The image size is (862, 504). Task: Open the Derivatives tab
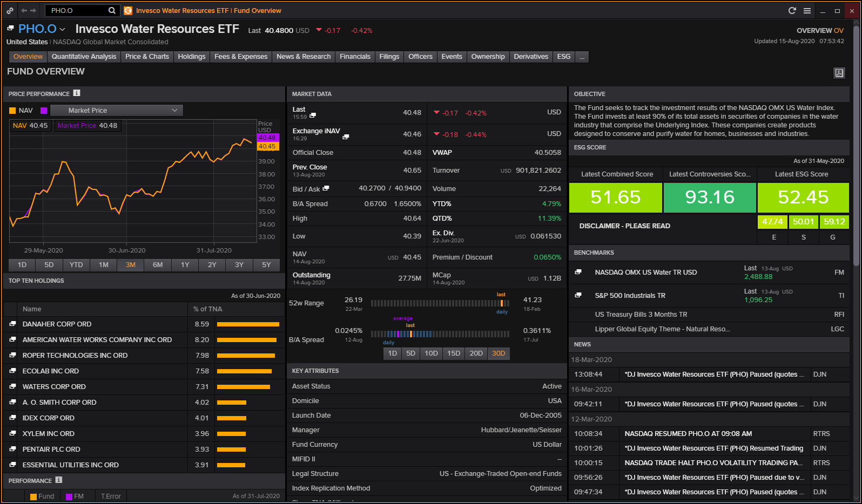531,56
